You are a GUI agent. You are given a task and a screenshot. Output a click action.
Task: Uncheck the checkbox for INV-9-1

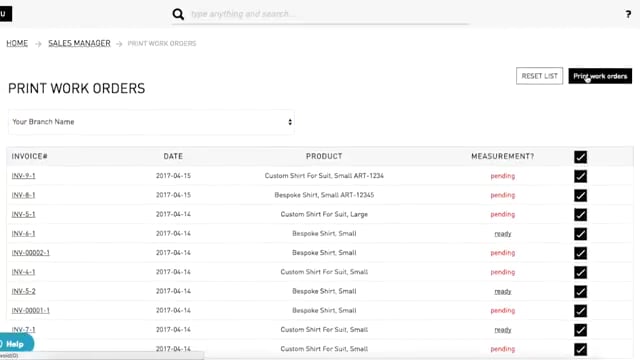click(x=580, y=176)
